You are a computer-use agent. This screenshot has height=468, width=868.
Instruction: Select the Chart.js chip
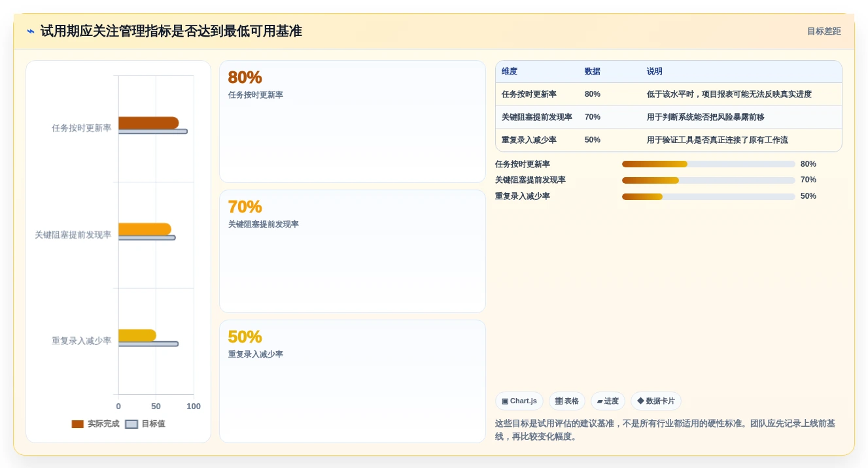[x=519, y=401]
